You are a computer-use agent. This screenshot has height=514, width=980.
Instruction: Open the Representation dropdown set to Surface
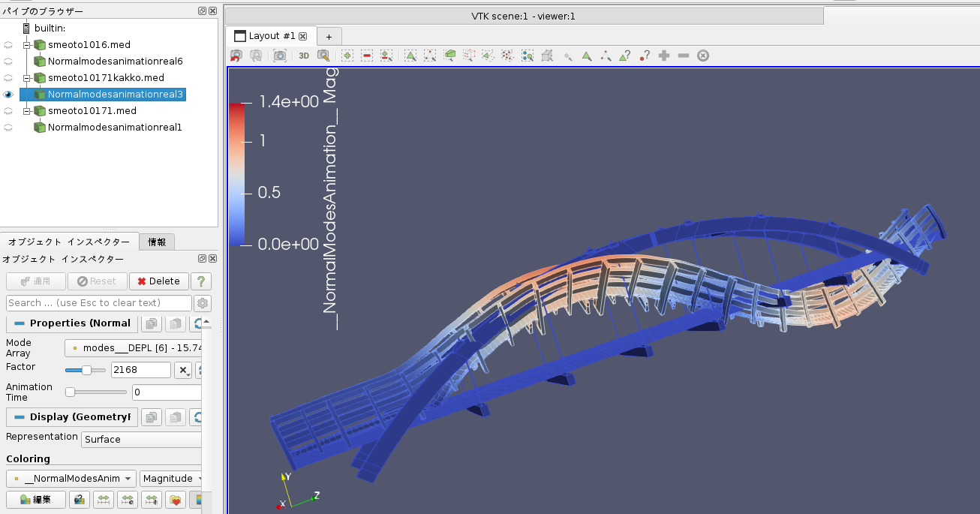tap(141, 440)
